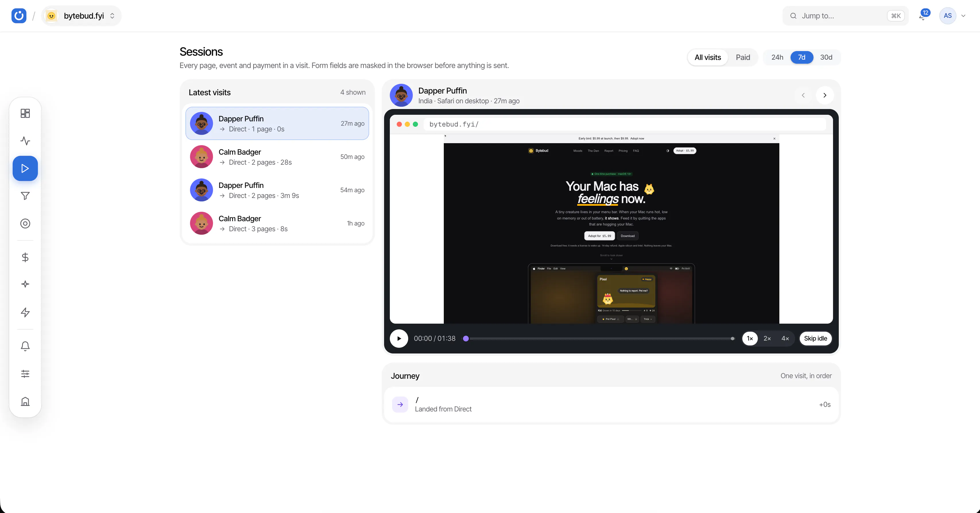Set playback speed to 2×

tap(767, 339)
